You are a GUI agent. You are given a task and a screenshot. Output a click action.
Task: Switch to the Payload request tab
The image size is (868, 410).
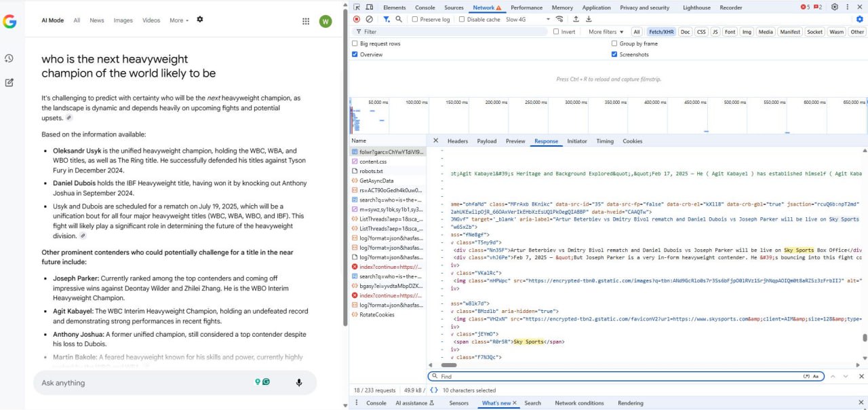pos(487,141)
